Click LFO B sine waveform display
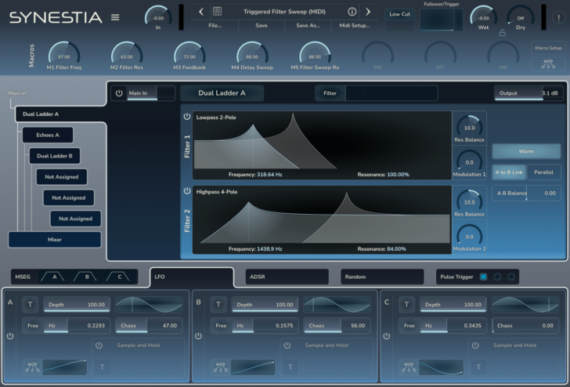Image resolution: width=570 pixels, height=387 pixels. click(337, 305)
